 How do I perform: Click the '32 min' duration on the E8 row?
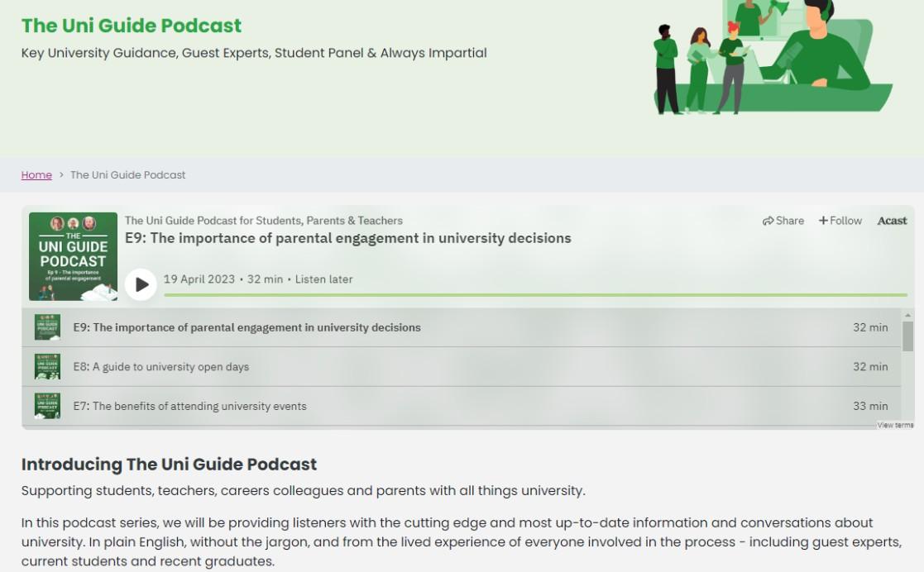(869, 366)
